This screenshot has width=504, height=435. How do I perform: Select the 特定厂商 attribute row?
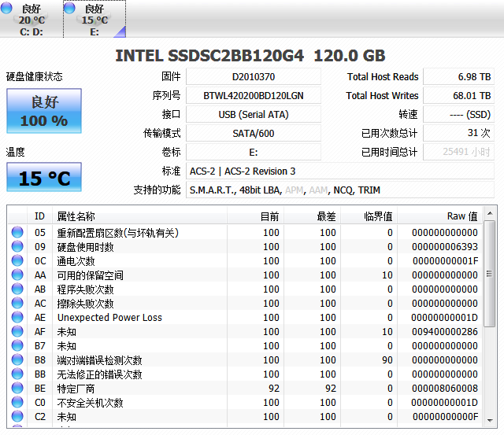point(245,388)
